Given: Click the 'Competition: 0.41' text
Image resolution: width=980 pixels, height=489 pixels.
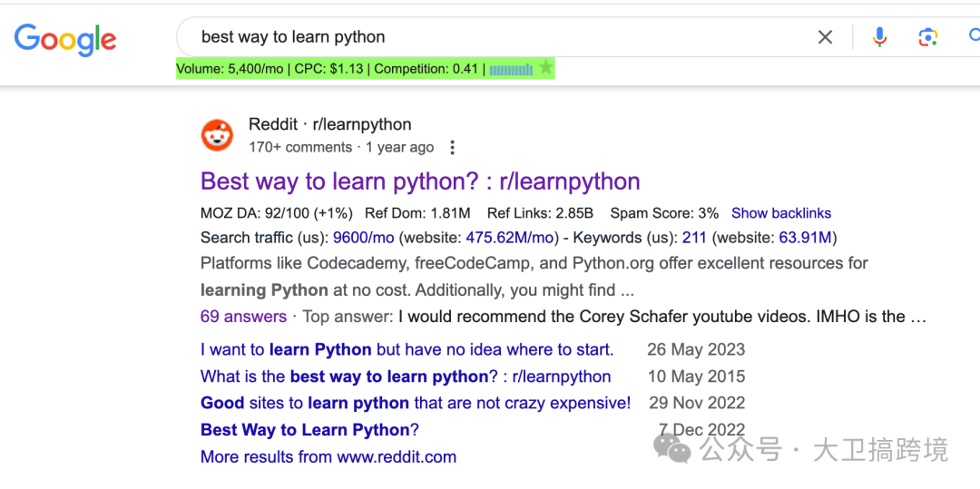Looking at the screenshot, I should pyautogui.click(x=426, y=69).
